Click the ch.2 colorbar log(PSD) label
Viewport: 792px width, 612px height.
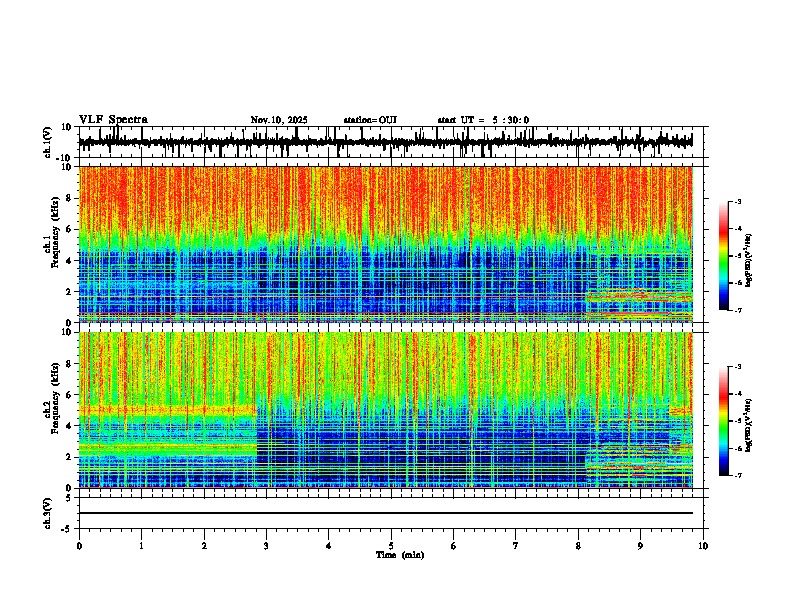click(748, 425)
